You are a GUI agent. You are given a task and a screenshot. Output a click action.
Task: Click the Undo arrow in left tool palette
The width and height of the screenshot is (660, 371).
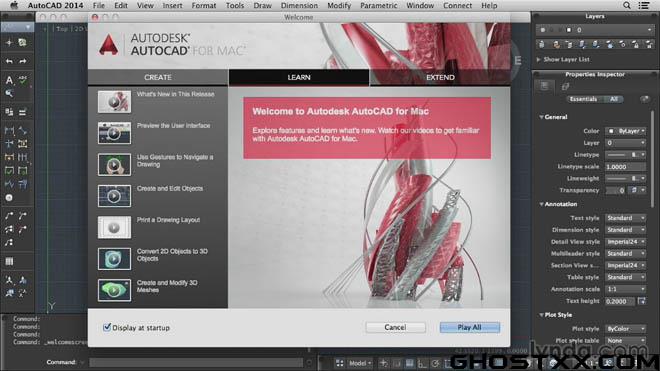9,61
